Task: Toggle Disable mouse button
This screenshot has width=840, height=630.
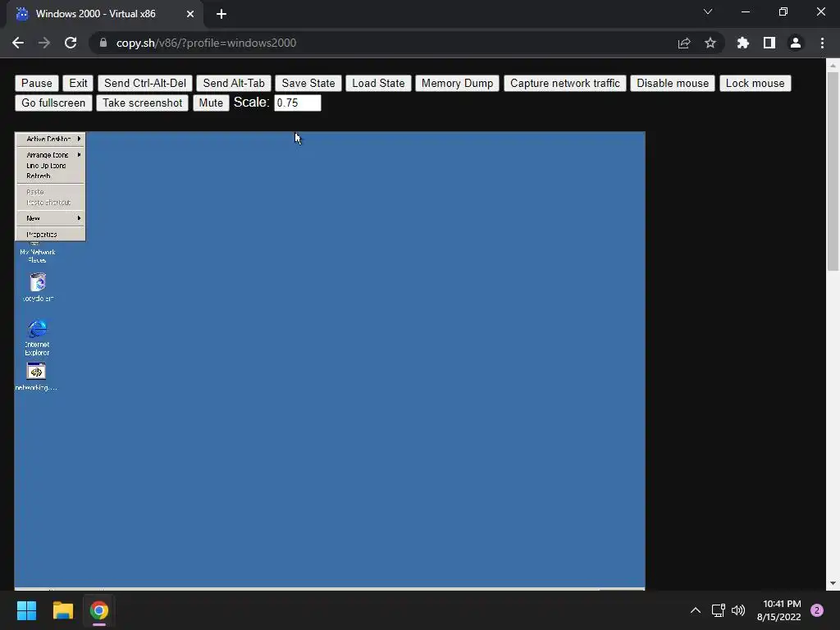Action: pyautogui.click(x=673, y=83)
